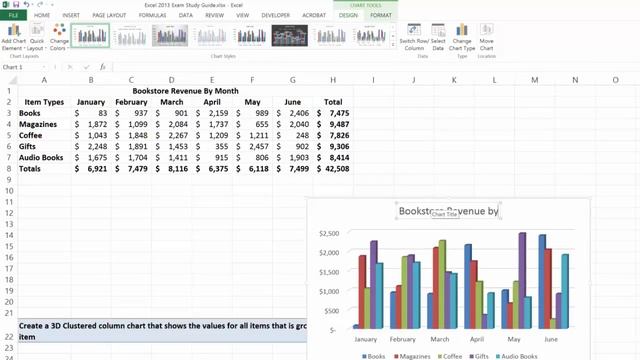
Task: Click the formula bar enter checkmark icon
Action: 86,67
